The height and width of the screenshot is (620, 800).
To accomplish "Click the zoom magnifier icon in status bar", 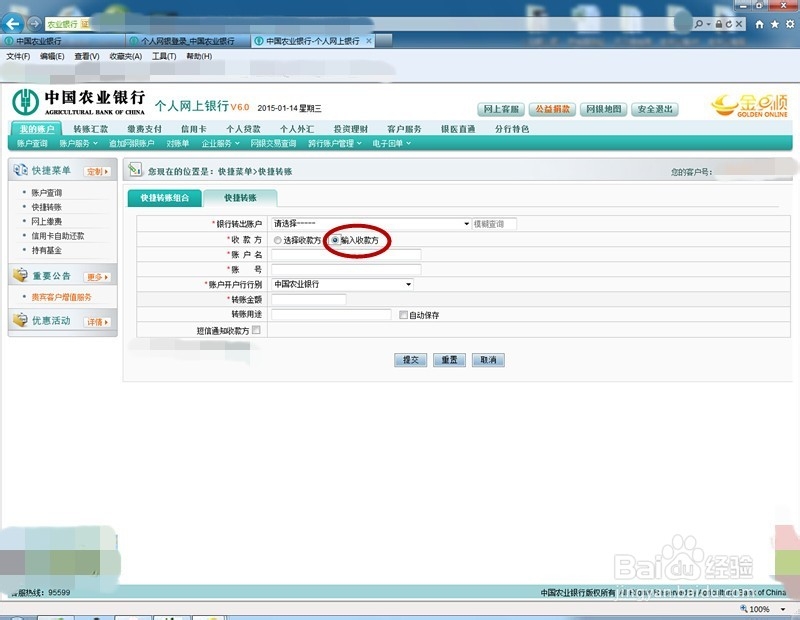I will pos(743,608).
